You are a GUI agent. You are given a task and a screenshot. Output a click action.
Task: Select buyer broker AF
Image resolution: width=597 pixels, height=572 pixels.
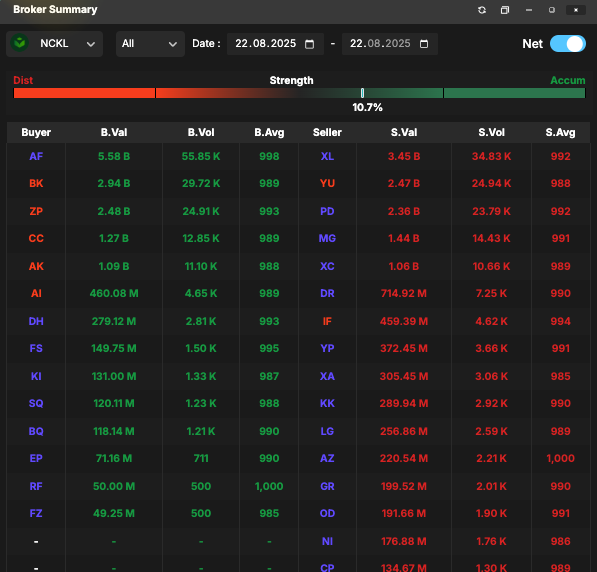pos(36,157)
